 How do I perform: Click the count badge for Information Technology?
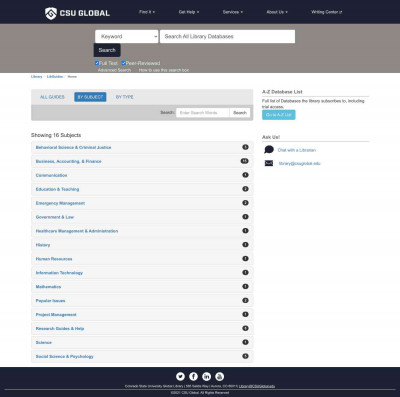point(245,272)
